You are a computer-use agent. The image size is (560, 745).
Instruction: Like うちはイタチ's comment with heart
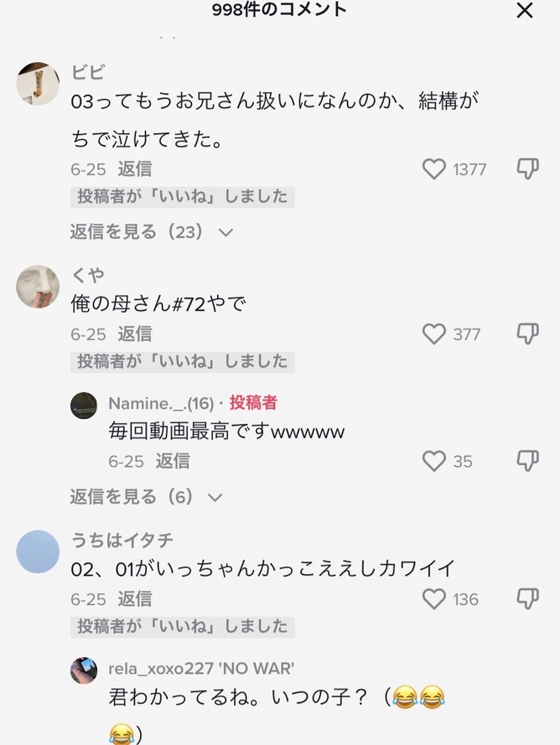point(434,599)
